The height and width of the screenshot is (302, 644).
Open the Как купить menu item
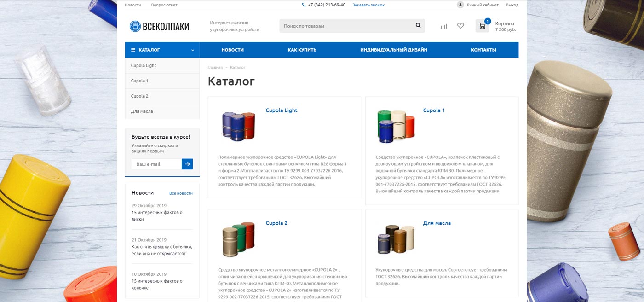pos(302,50)
